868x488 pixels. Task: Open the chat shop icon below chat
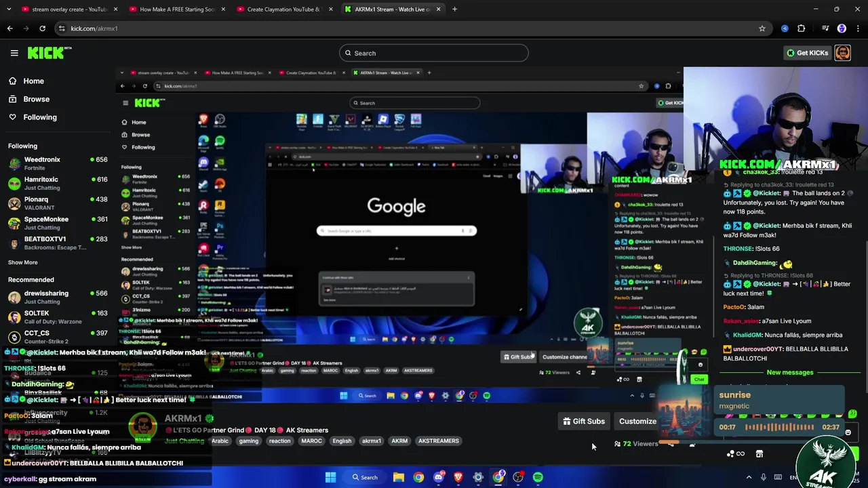759,453
